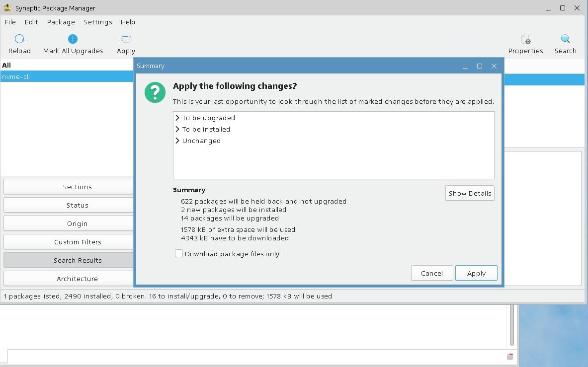Expand the To be upgraded list
Viewport: 588px width, 367px height.
click(177, 118)
